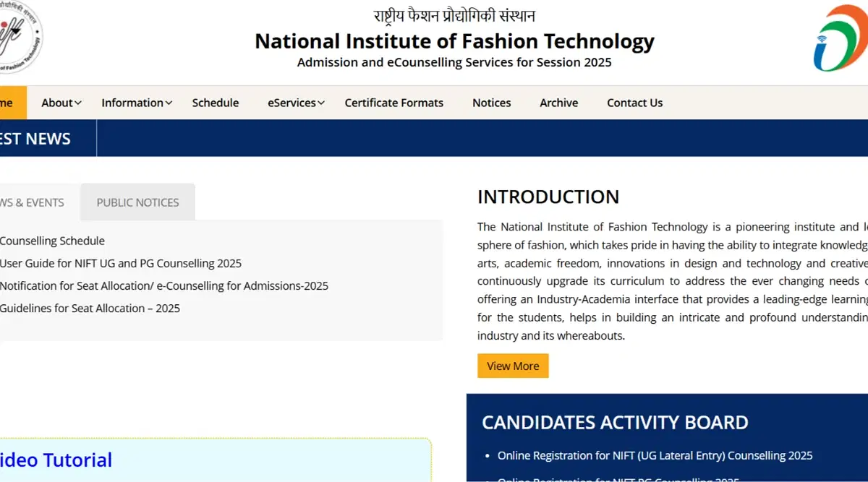868x482 pixels.
Task: Open the Archive menu item
Action: [559, 103]
